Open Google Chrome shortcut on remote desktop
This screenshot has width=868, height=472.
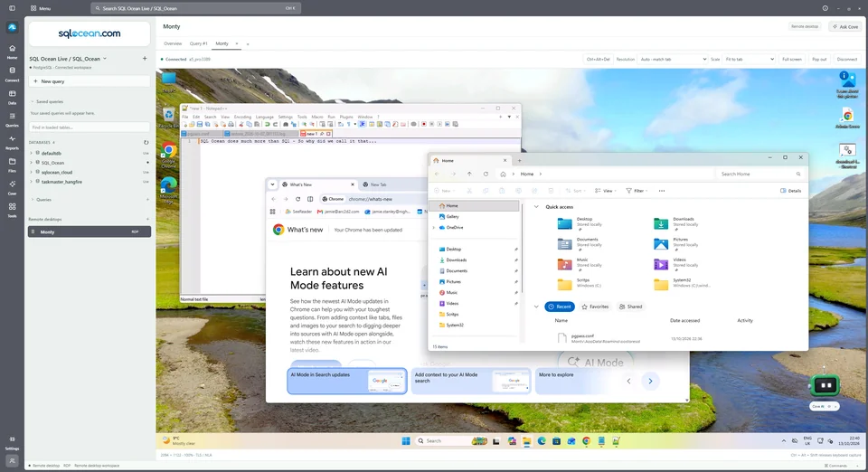pyautogui.click(x=169, y=156)
